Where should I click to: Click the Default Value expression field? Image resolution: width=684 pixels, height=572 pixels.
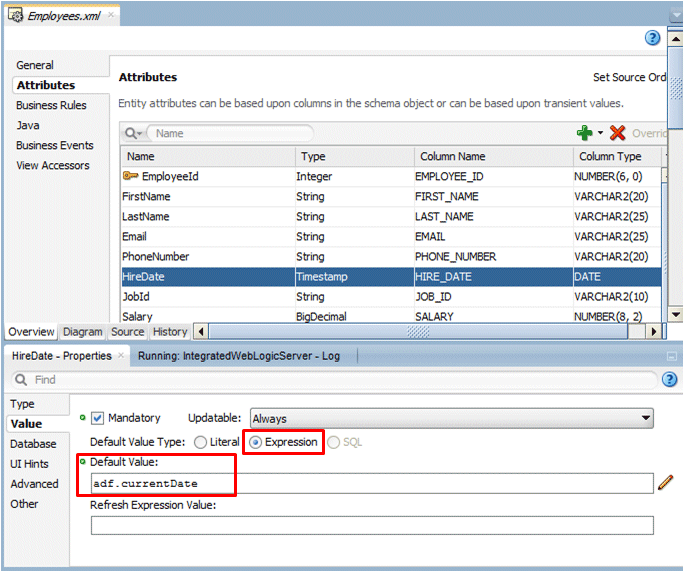372,483
